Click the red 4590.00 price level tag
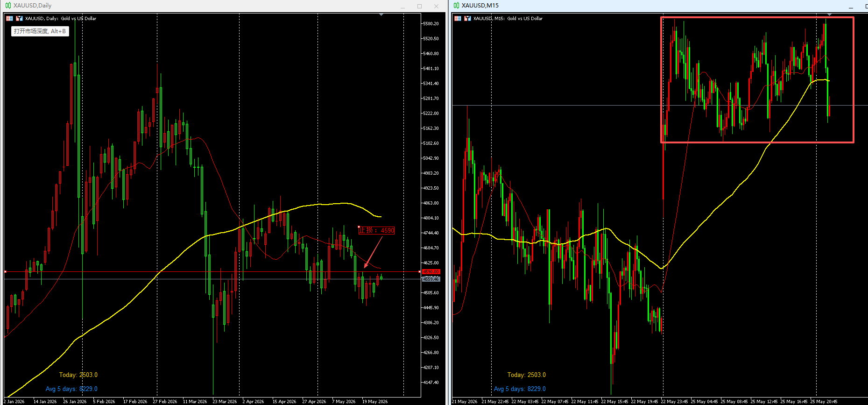868x405 pixels. tap(431, 271)
